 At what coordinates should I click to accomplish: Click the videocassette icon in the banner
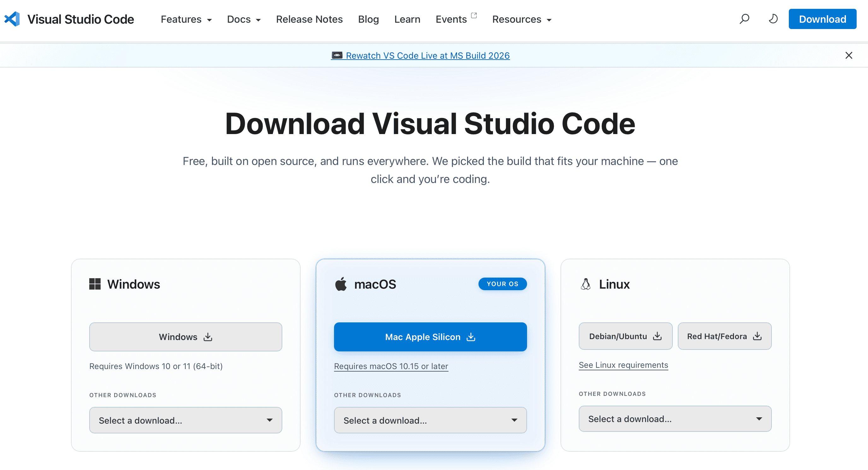[x=337, y=55]
